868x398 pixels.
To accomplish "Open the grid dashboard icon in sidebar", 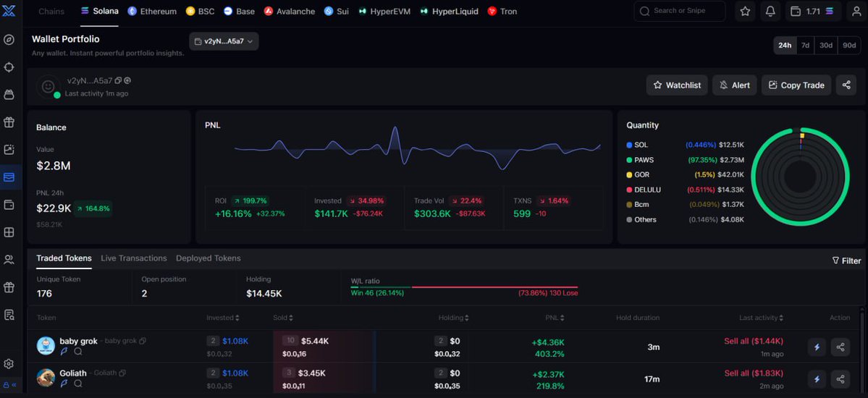I will (9, 232).
